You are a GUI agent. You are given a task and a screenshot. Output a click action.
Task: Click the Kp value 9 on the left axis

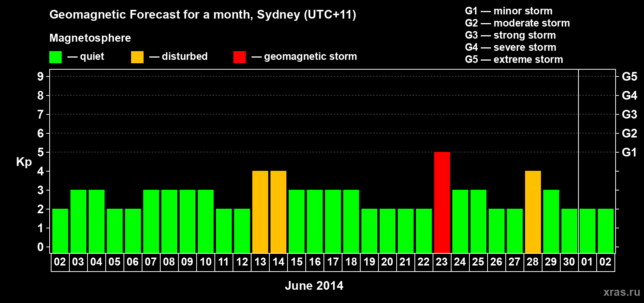tap(41, 77)
